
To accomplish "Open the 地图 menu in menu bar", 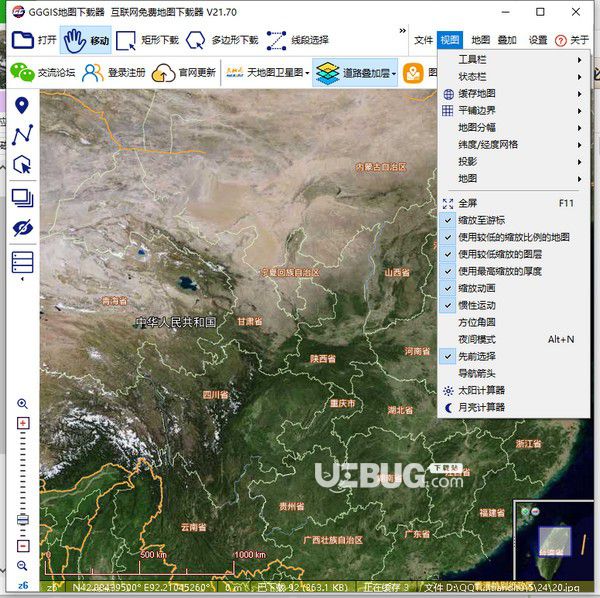I will click(481, 40).
